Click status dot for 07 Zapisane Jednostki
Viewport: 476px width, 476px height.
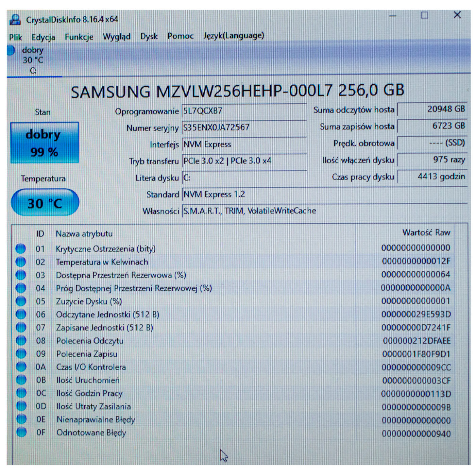[x=21, y=327]
